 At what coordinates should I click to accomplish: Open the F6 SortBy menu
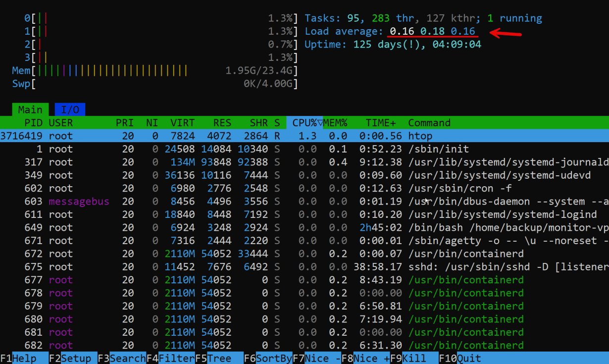268,358
